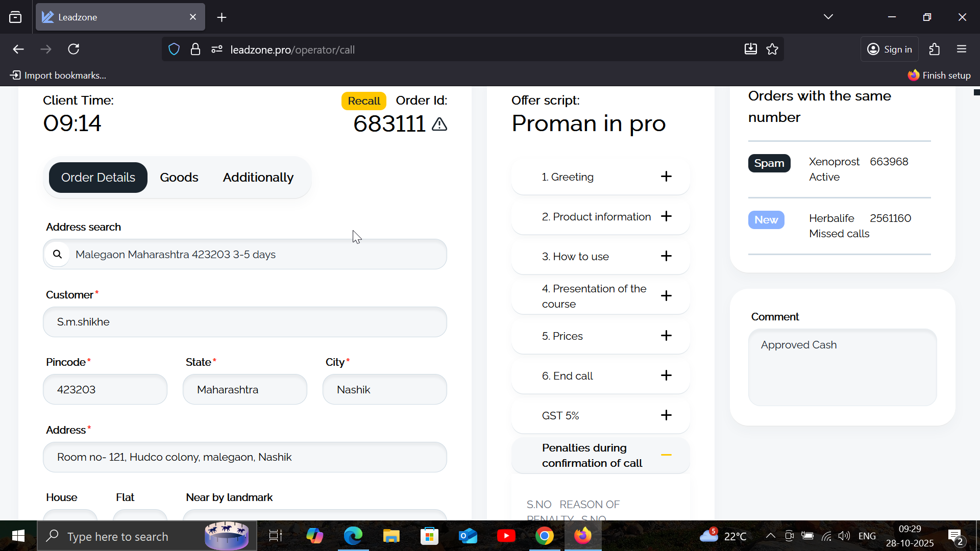The image size is (980, 551).
Task: Expand the 2. Product information section
Action: pyautogui.click(x=666, y=216)
